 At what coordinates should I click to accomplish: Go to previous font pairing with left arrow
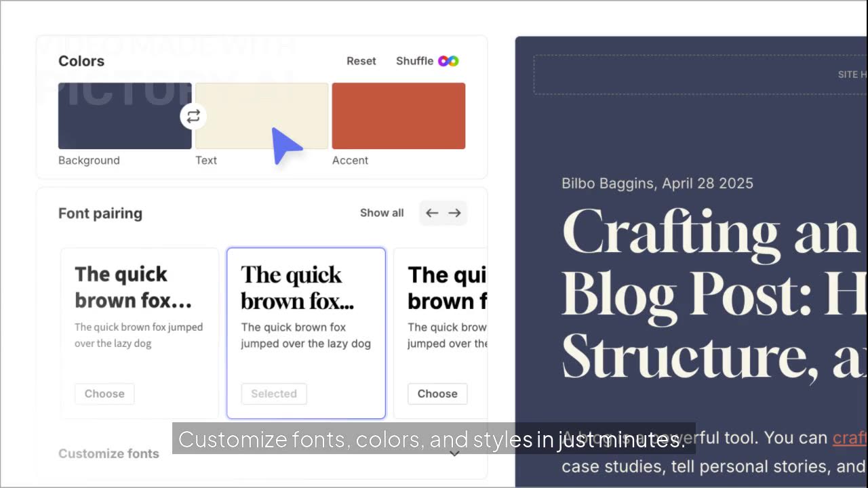(x=432, y=213)
